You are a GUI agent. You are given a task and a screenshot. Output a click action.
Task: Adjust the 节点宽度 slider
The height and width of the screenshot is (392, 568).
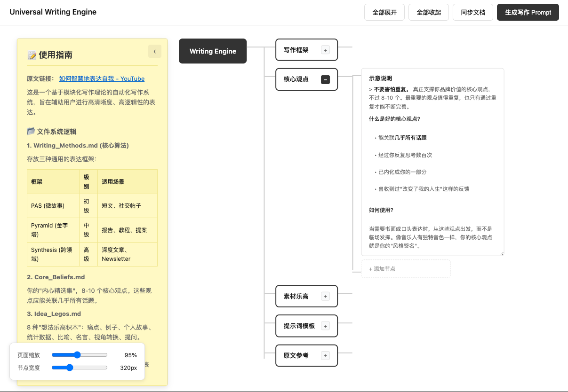70,368
